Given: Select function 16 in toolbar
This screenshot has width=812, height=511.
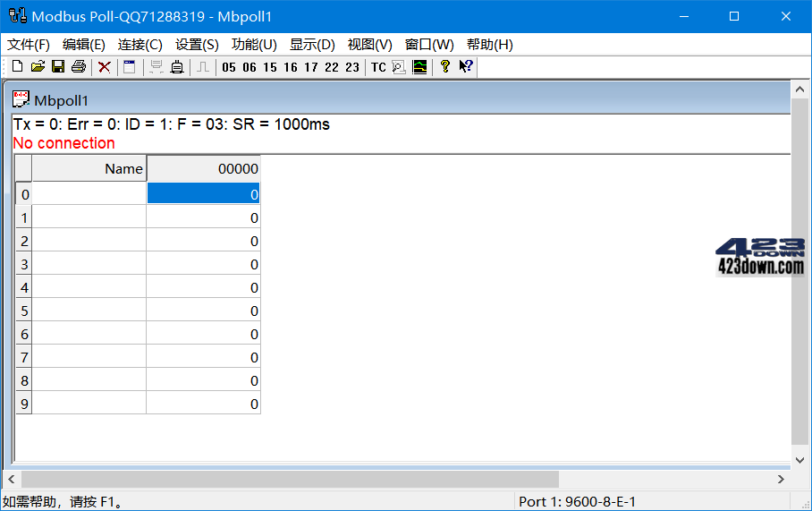Looking at the screenshot, I should (291, 67).
